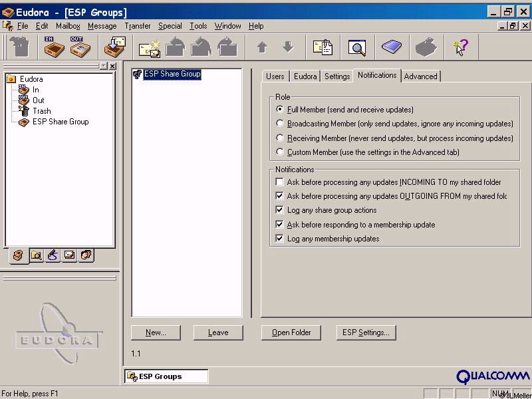The height and width of the screenshot is (399, 532).
Task: Click the ESP Settings... button
Action: [x=366, y=332]
